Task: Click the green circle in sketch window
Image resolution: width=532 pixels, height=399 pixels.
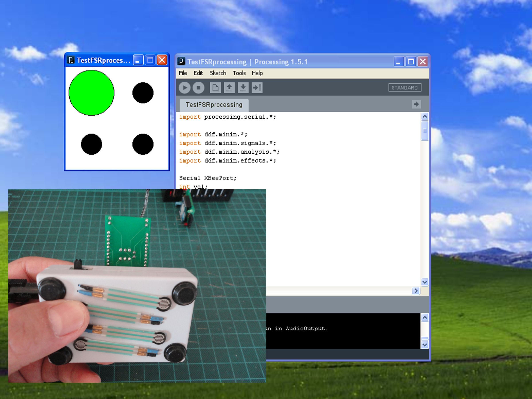Action: [x=91, y=93]
